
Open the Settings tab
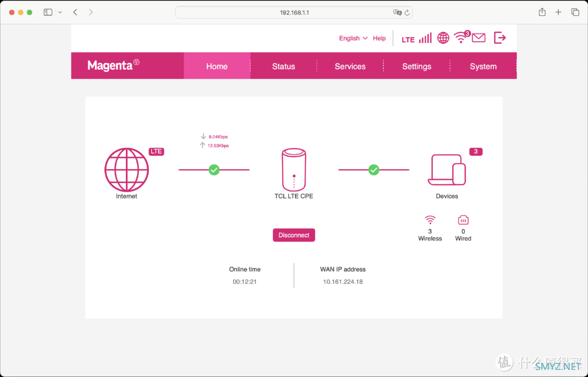(416, 66)
